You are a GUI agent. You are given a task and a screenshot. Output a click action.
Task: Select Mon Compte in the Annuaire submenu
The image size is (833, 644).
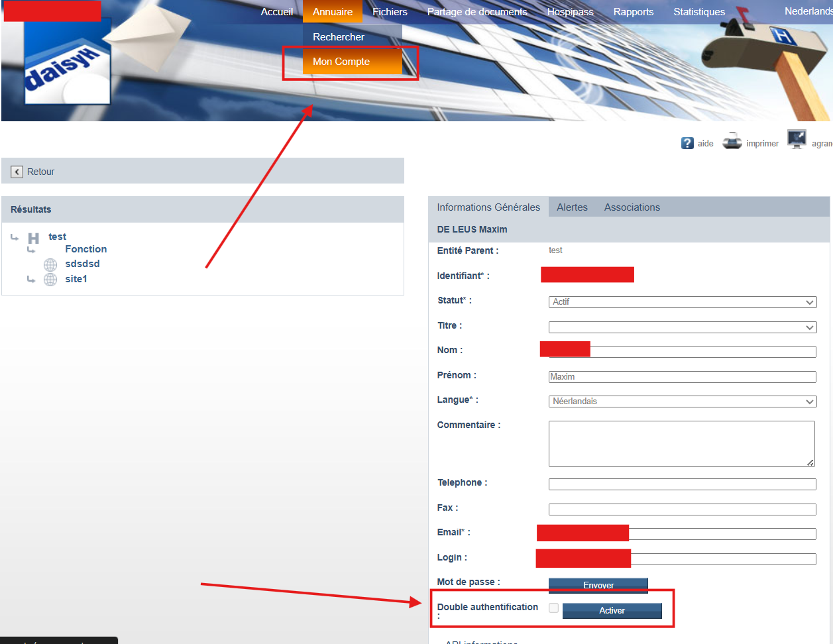[x=353, y=62]
